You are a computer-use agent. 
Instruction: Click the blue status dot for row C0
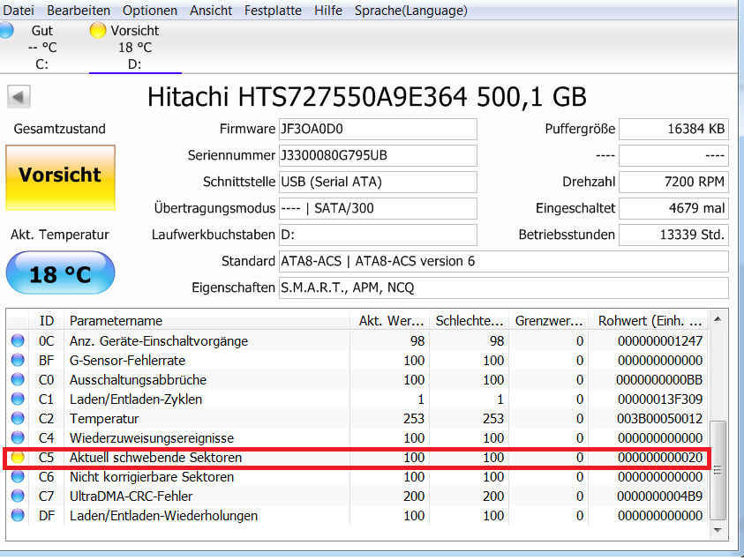(x=18, y=379)
